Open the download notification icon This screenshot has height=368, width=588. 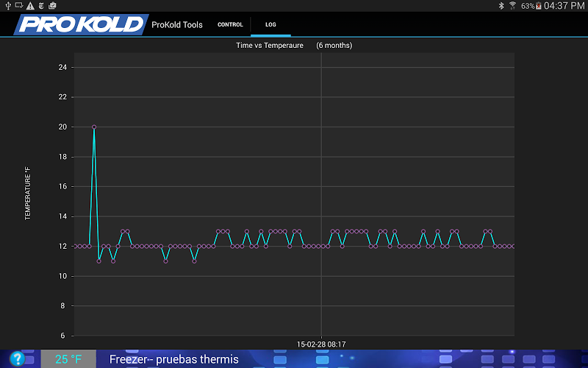coord(52,6)
